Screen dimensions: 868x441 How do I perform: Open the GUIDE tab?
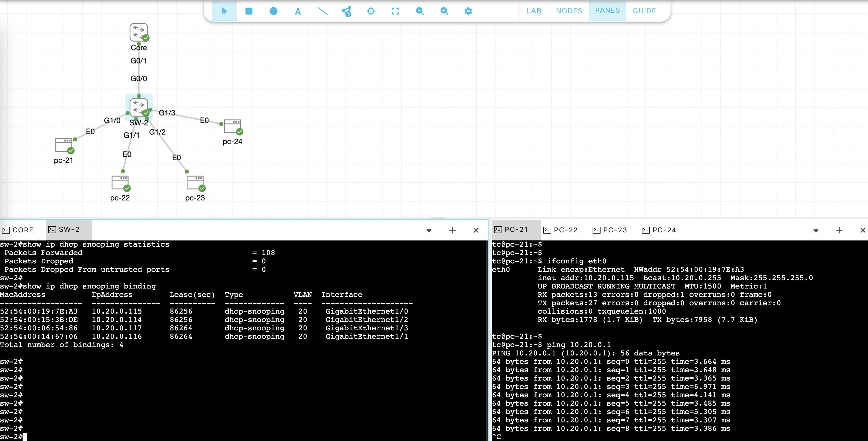(x=644, y=11)
